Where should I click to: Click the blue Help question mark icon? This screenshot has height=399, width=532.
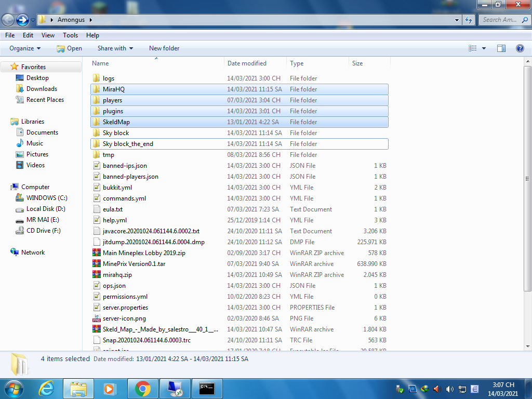(x=520, y=48)
